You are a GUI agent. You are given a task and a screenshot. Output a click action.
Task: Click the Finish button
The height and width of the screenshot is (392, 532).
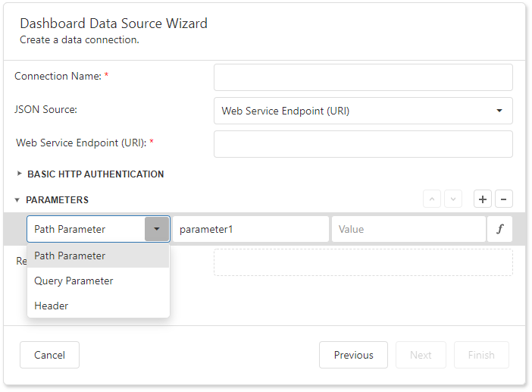pyautogui.click(x=481, y=355)
